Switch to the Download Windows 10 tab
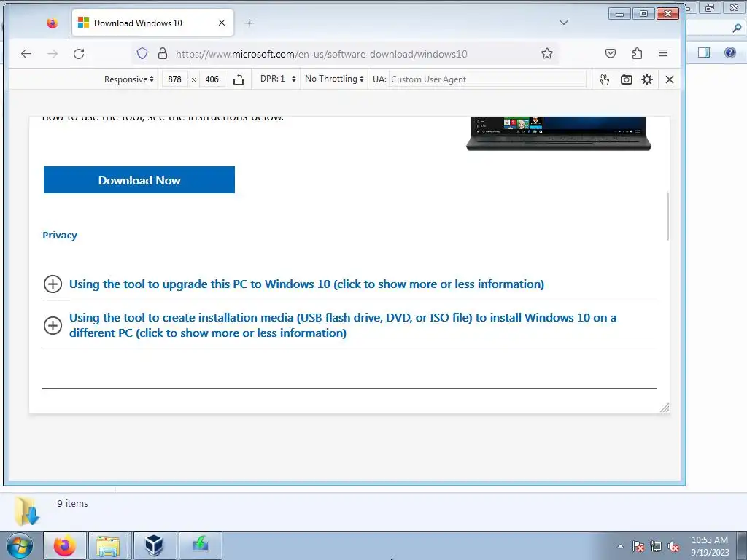 tap(152, 23)
